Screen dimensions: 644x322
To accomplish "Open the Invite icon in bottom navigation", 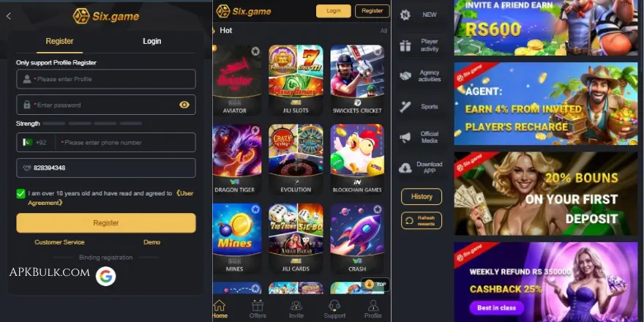I will (296, 306).
